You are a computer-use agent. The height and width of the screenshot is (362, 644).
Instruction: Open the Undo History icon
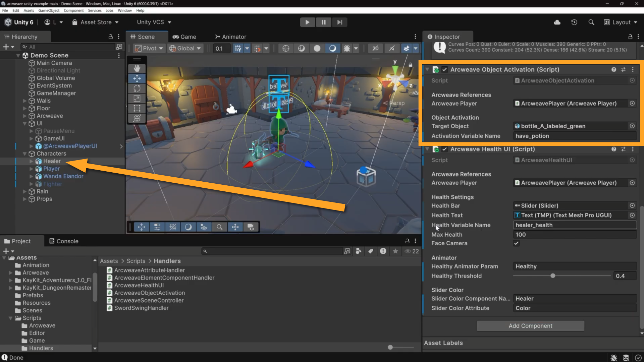(x=574, y=22)
